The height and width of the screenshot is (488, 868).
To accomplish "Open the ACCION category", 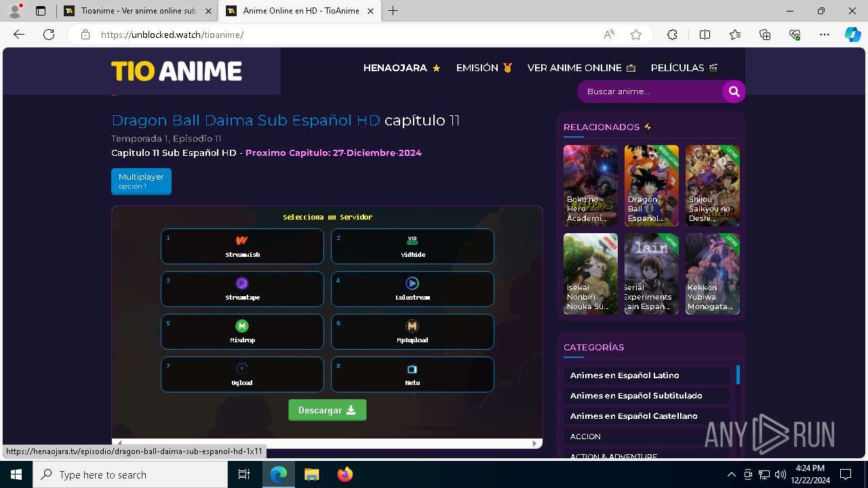I will click(x=646, y=436).
